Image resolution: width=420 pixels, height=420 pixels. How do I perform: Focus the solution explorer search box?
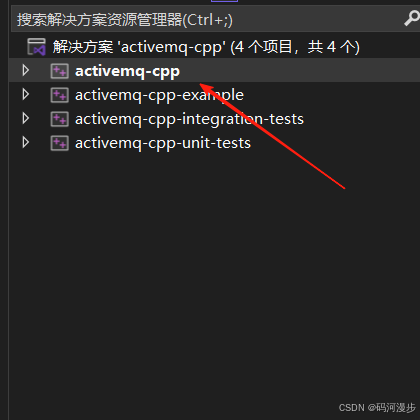point(215,20)
